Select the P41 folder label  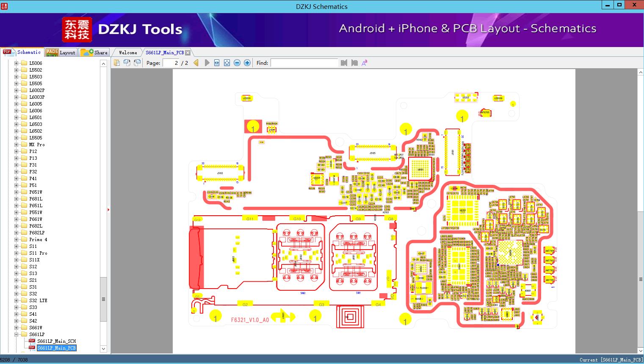click(33, 178)
